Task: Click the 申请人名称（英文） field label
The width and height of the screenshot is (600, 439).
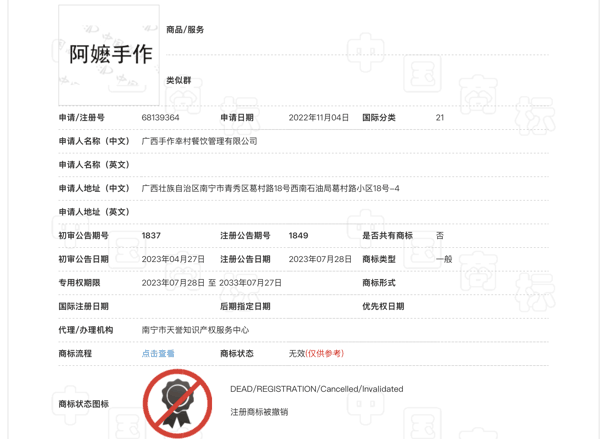Action: [94, 165]
